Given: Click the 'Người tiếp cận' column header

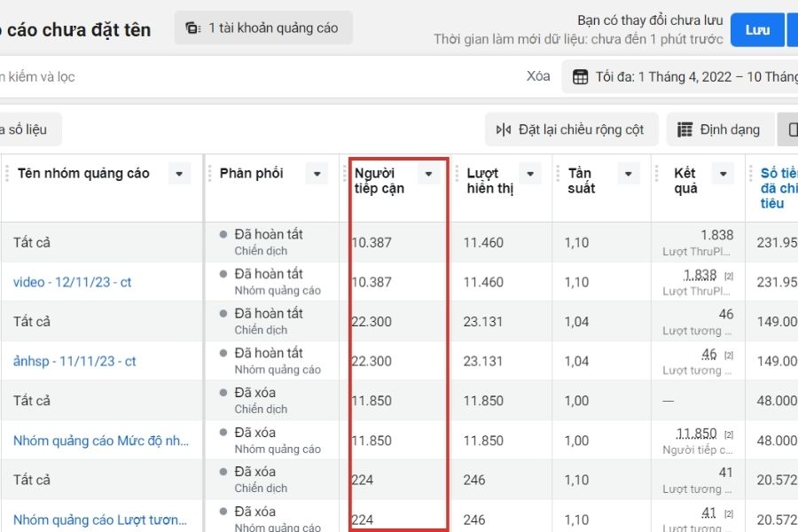Looking at the screenshot, I should (379, 181).
